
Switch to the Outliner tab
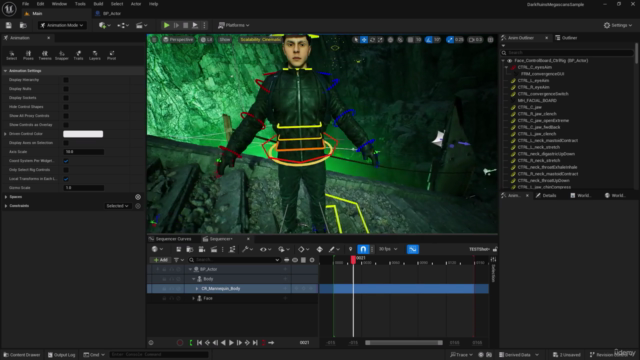coord(566,38)
